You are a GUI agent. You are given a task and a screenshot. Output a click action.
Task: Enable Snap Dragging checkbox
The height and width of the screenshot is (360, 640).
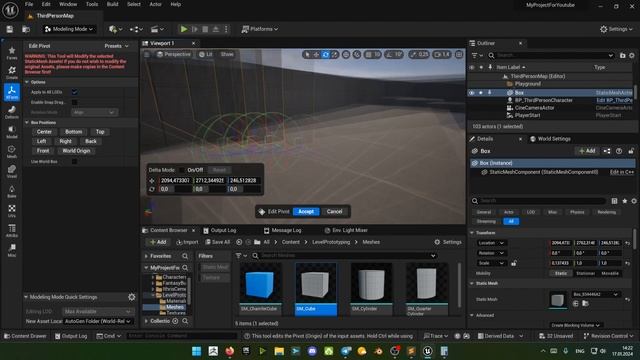(x=74, y=102)
